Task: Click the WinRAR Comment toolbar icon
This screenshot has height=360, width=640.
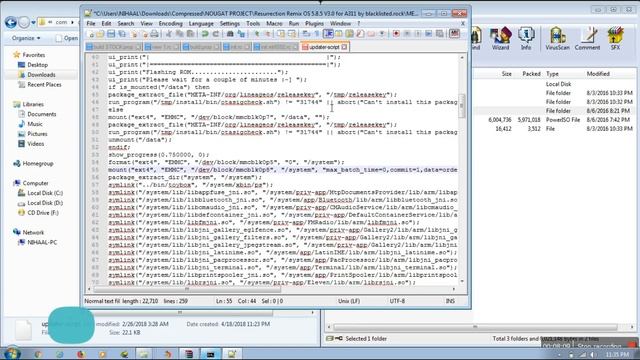Action: point(587,39)
